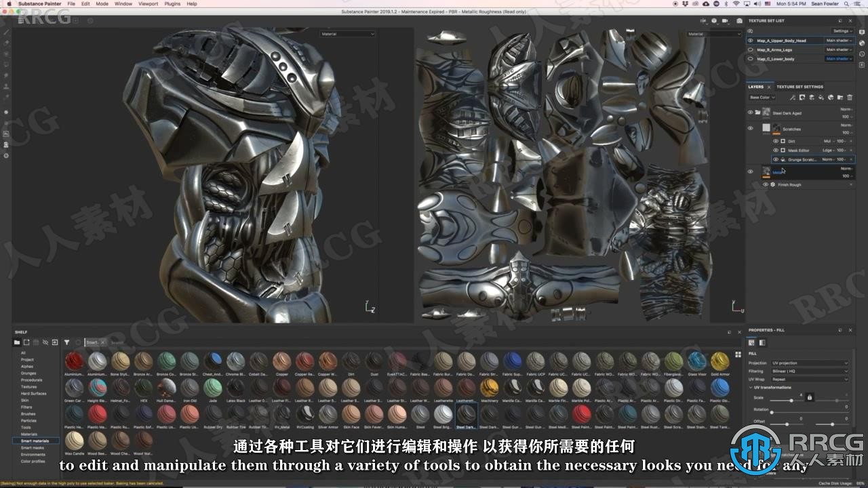
Task: Open shader dropdown for Map_B_Arms_Legs
Action: coord(838,49)
